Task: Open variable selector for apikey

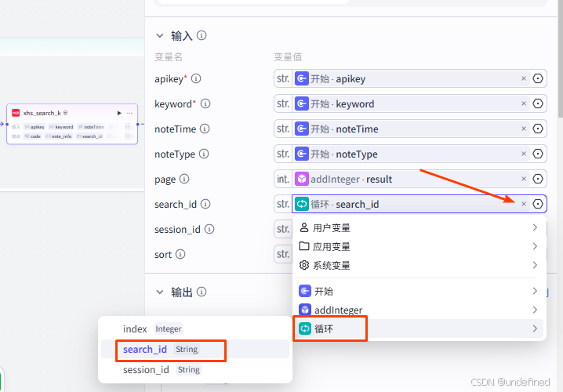Action: (x=537, y=78)
